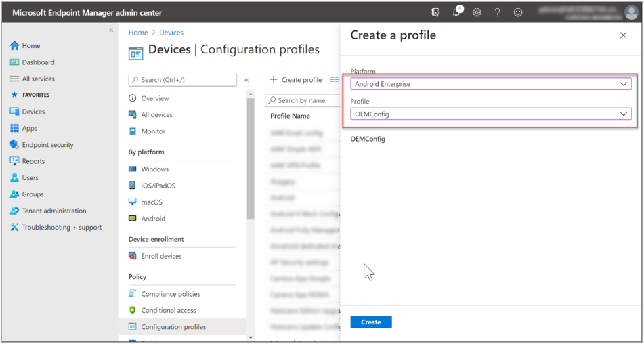The width and height of the screenshot is (644, 344).
Task: Collapse the Devices resource menu
Action: [x=246, y=80]
